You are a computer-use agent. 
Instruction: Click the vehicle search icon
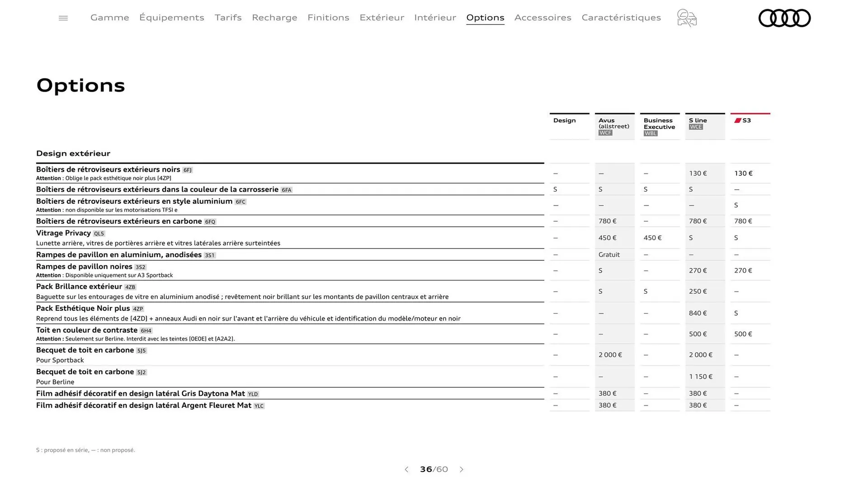(x=686, y=18)
